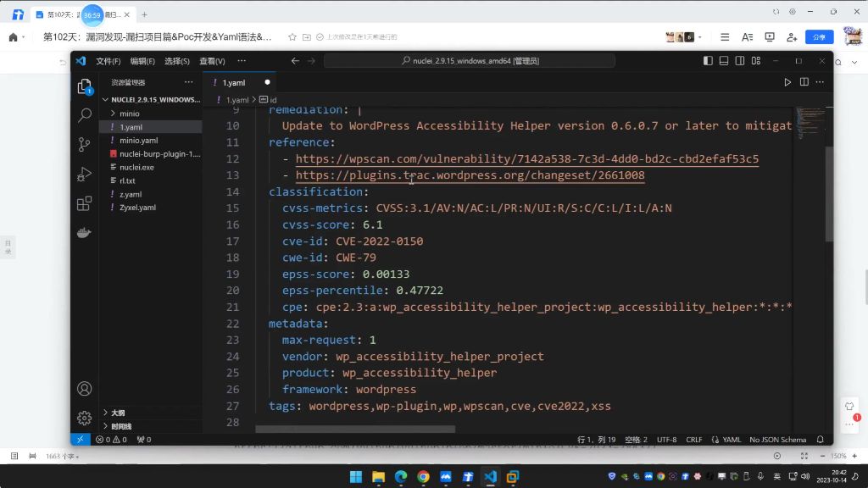
Task: Open Zyxel.yaml in the file explorer
Action: coord(151,208)
